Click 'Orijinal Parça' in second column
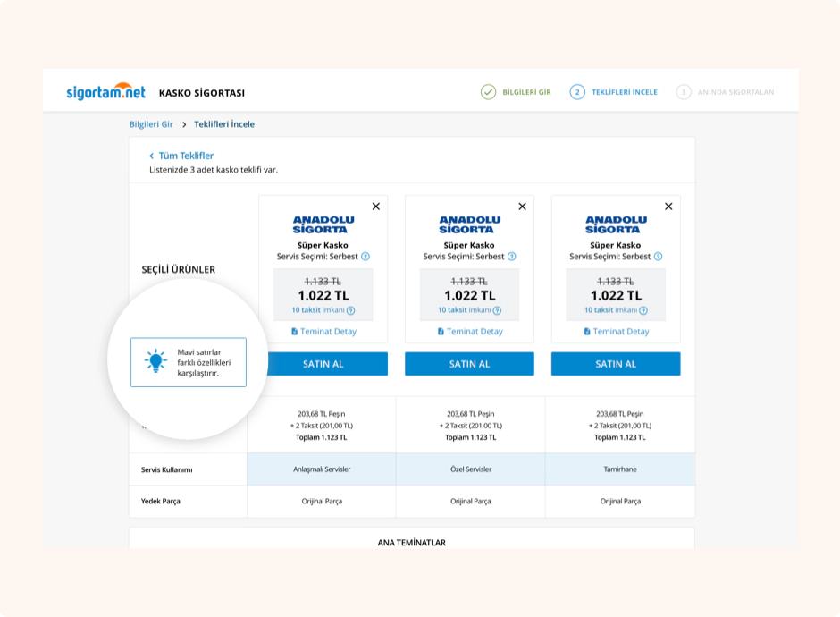Viewport: 840px width, 617px height. [470, 502]
